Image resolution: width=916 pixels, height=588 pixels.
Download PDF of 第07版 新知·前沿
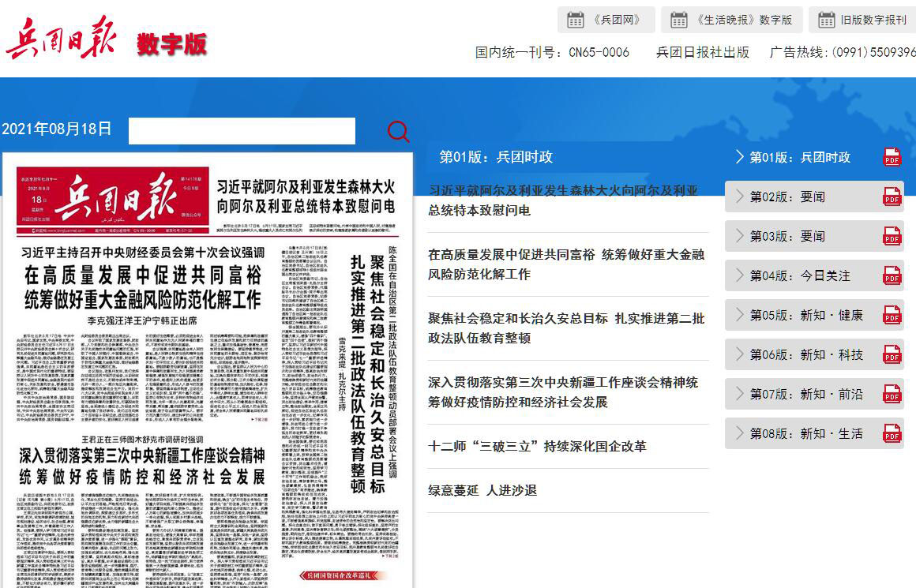pos(892,394)
